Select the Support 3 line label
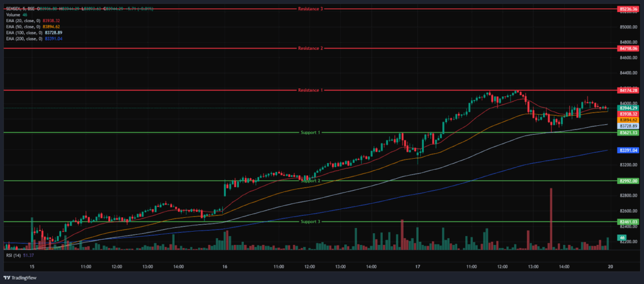644x284 pixels. [x=311, y=222]
